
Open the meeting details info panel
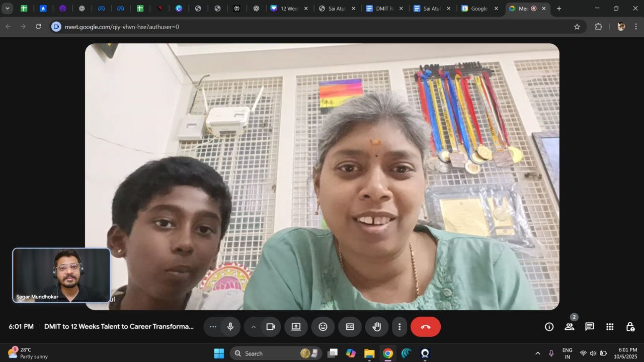[x=549, y=327]
